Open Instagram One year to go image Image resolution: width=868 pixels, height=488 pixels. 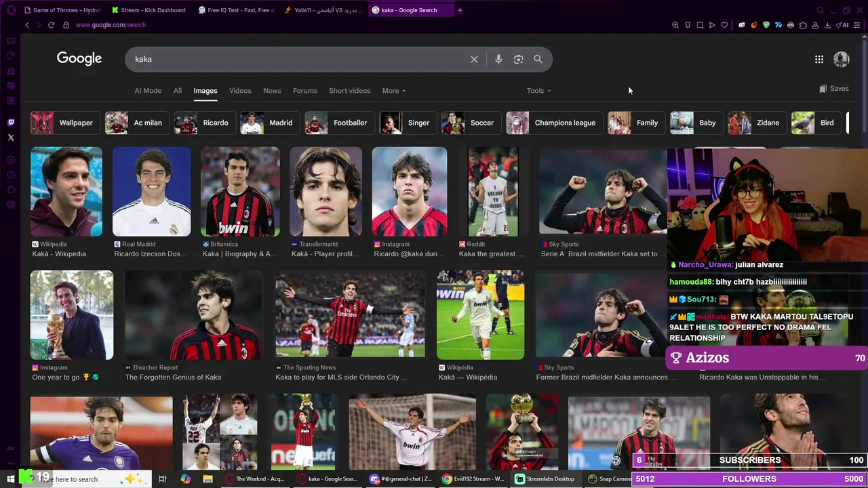[x=72, y=315]
